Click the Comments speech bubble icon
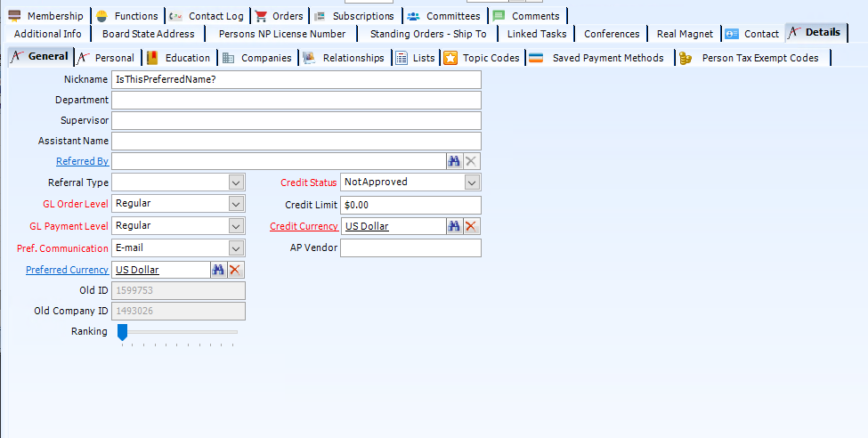 499,16
